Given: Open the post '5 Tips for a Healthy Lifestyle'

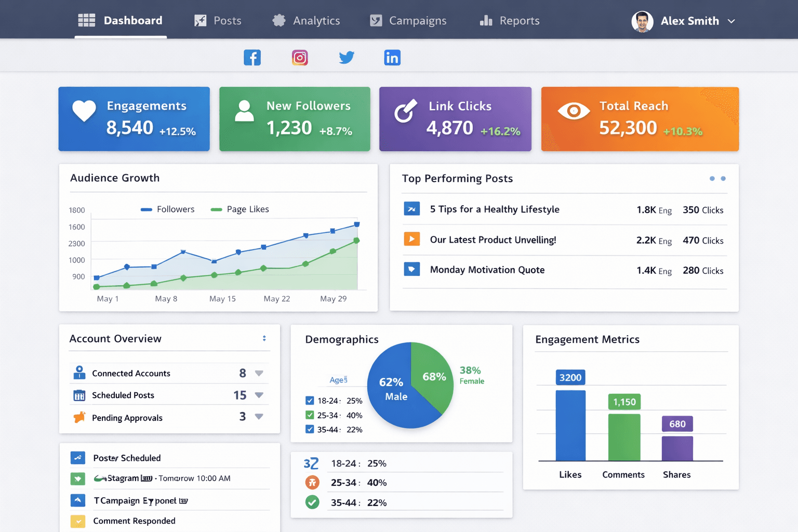Looking at the screenshot, I should [494, 209].
